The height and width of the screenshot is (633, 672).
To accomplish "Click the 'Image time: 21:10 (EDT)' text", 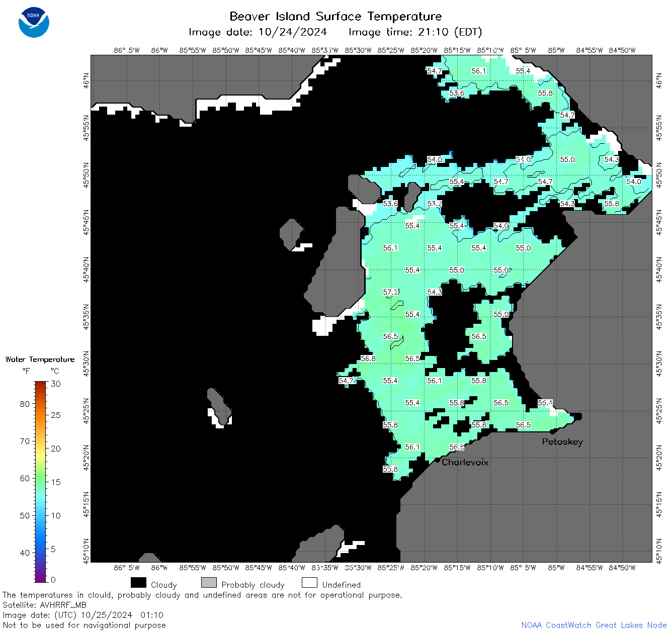I will click(415, 32).
